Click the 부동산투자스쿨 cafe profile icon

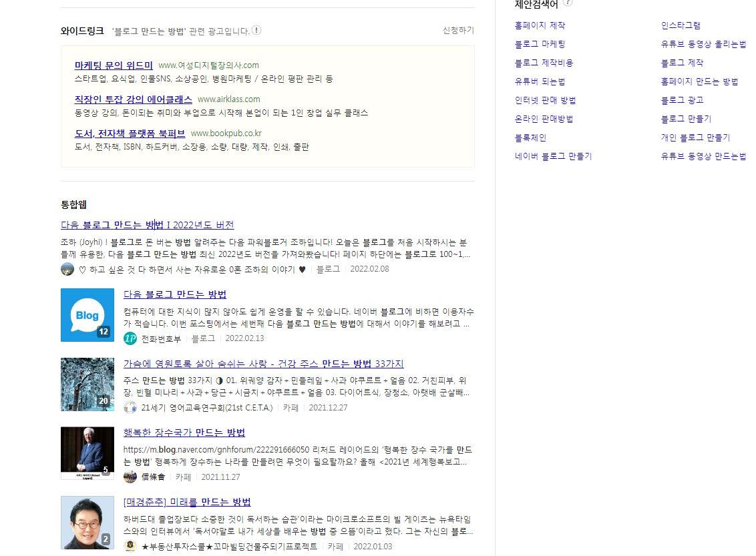130,547
